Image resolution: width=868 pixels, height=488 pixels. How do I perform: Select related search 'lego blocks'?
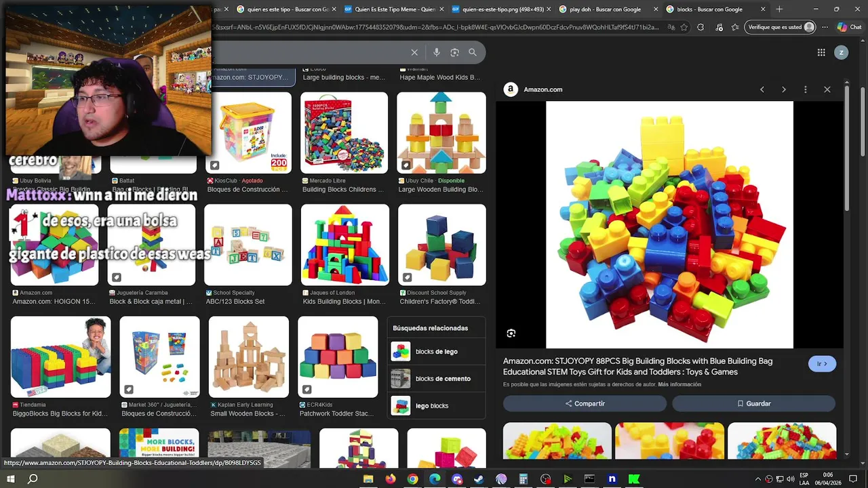pyautogui.click(x=436, y=406)
